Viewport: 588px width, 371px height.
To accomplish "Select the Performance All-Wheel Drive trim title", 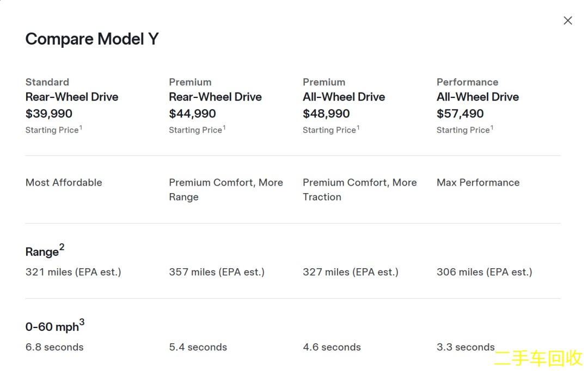I will click(477, 97).
